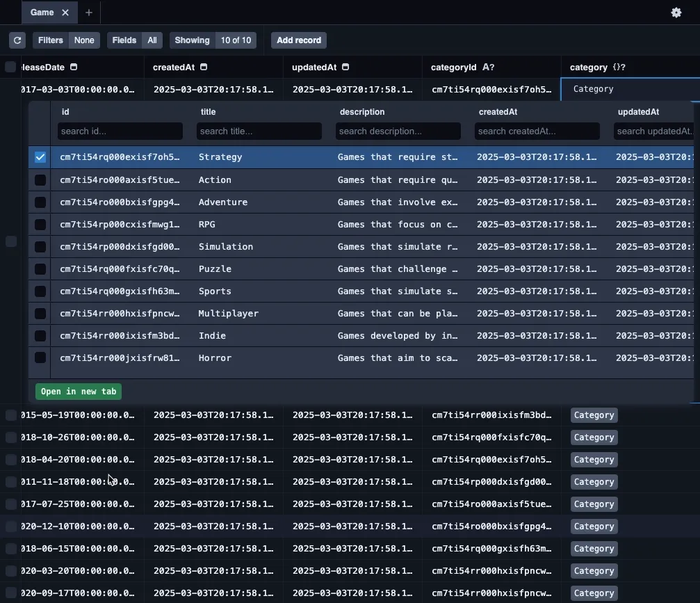The height and width of the screenshot is (603, 700).
Task: Switch to the Game tab
Action: (x=42, y=13)
